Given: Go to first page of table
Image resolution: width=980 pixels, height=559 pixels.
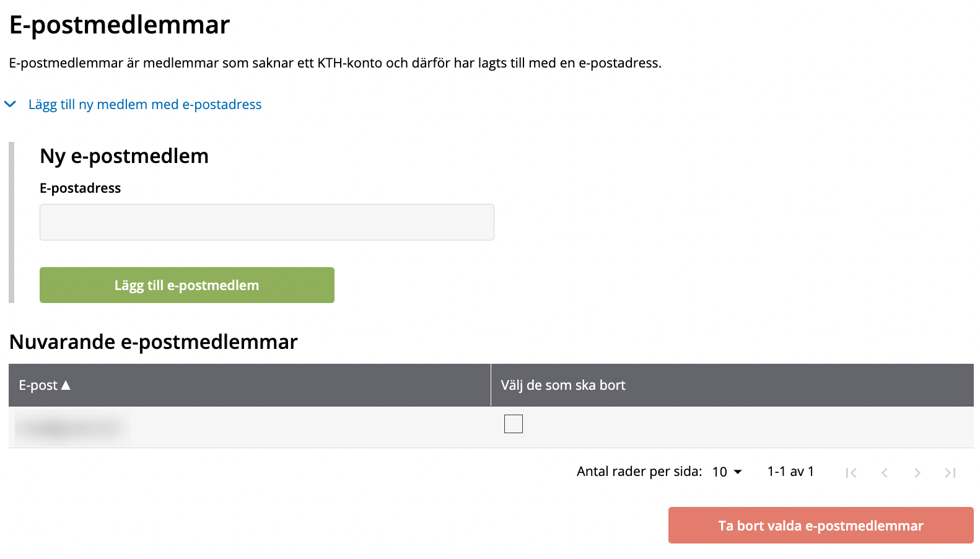Looking at the screenshot, I should (x=851, y=473).
